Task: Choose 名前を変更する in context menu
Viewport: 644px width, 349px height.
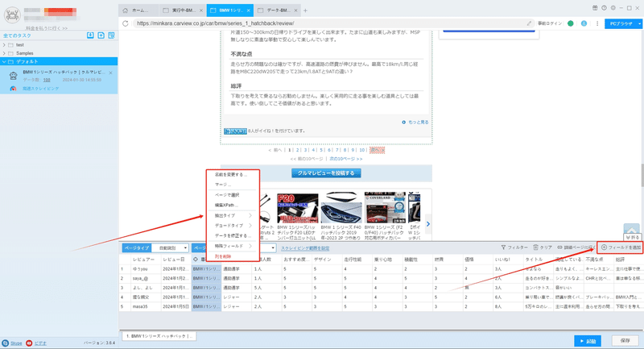Action: [x=233, y=175]
